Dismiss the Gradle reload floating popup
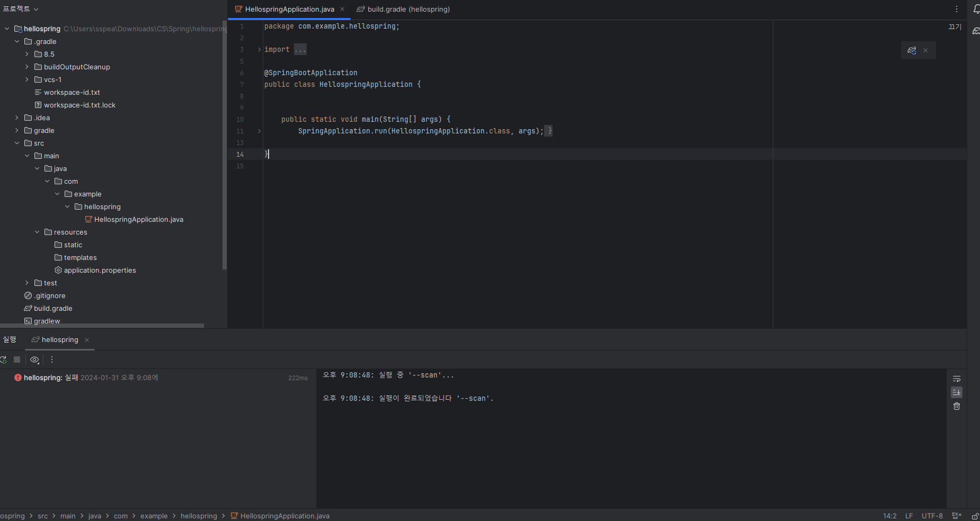 click(x=925, y=50)
